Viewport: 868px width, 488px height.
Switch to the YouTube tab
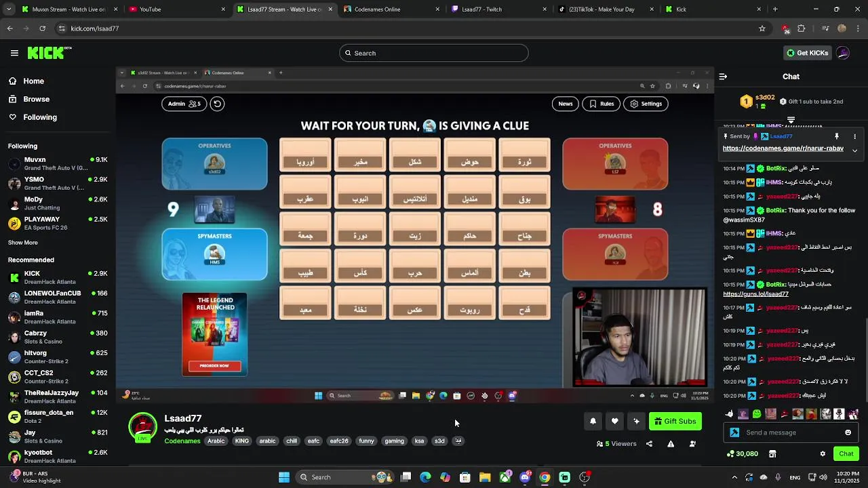click(178, 9)
